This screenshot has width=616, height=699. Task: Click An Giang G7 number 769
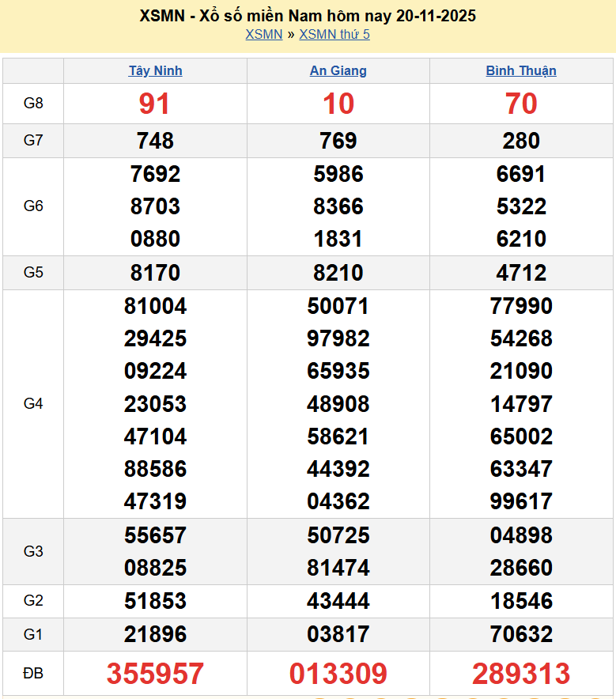pos(338,141)
